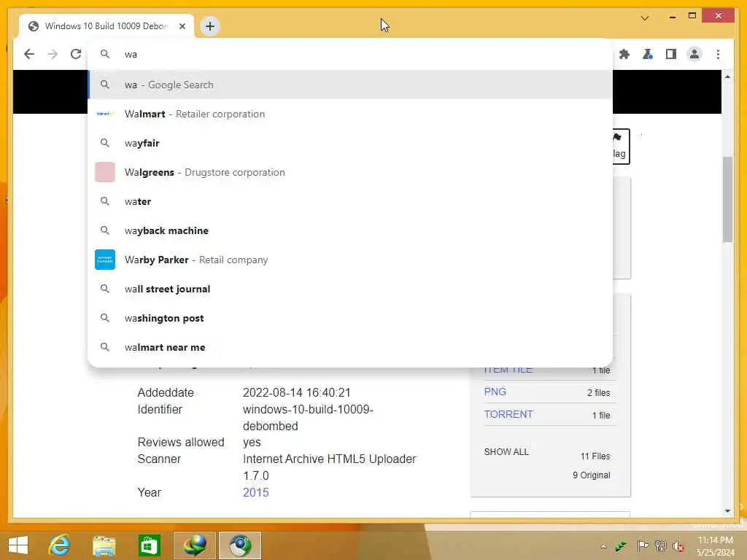This screenshot has height=560, width=747.
Task: Click the 'Internet Archive HTML5 Uploader' text
Action: pyautogui.click(x=329, y=459)
